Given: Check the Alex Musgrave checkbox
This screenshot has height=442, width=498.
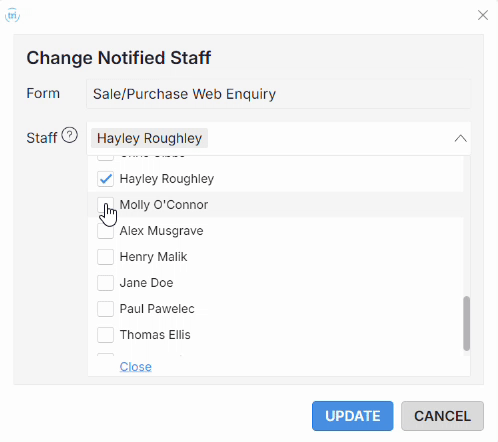Looking at the screenshot, I should pos(105,231).
